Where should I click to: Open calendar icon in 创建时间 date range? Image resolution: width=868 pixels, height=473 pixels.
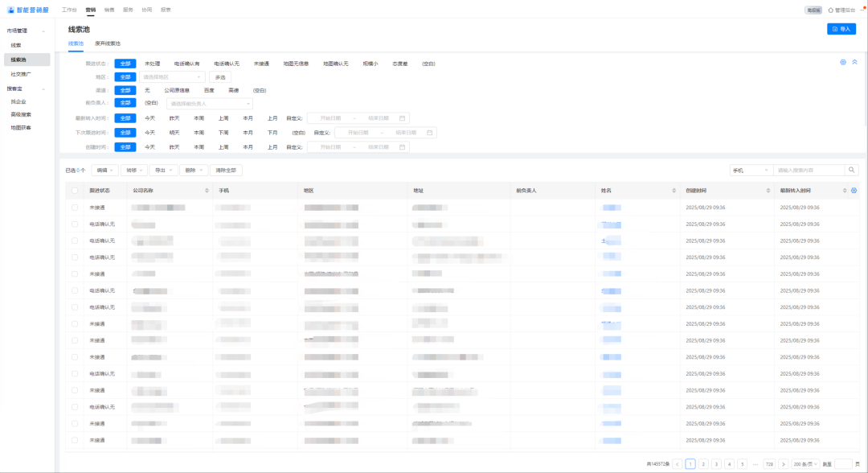[x=403, y=146]
